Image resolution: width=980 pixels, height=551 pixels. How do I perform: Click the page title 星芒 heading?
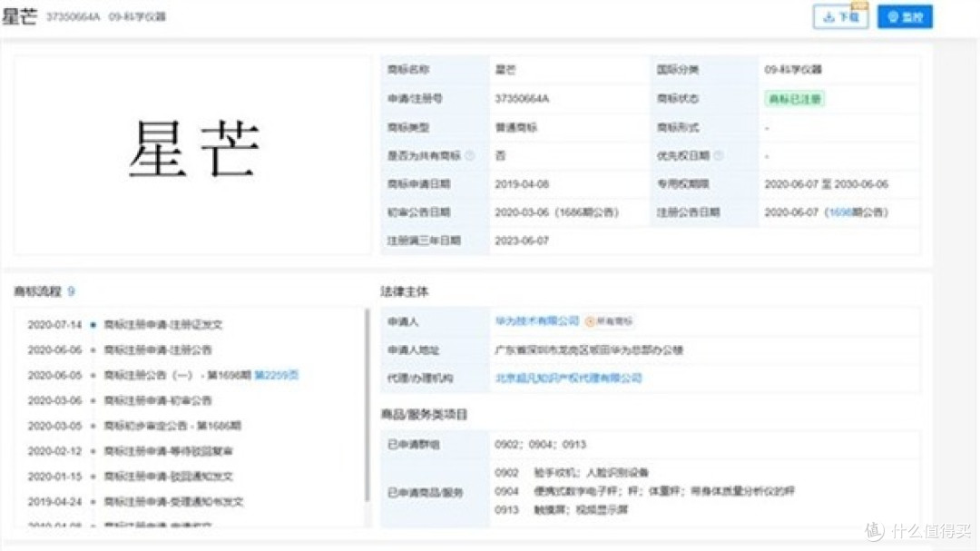coord(20,16)
